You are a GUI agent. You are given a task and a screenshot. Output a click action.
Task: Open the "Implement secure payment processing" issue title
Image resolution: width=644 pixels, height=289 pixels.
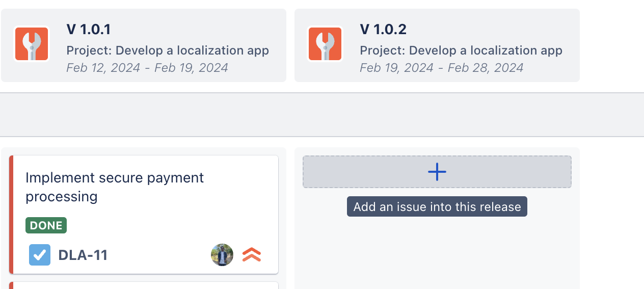coord(114,187)
